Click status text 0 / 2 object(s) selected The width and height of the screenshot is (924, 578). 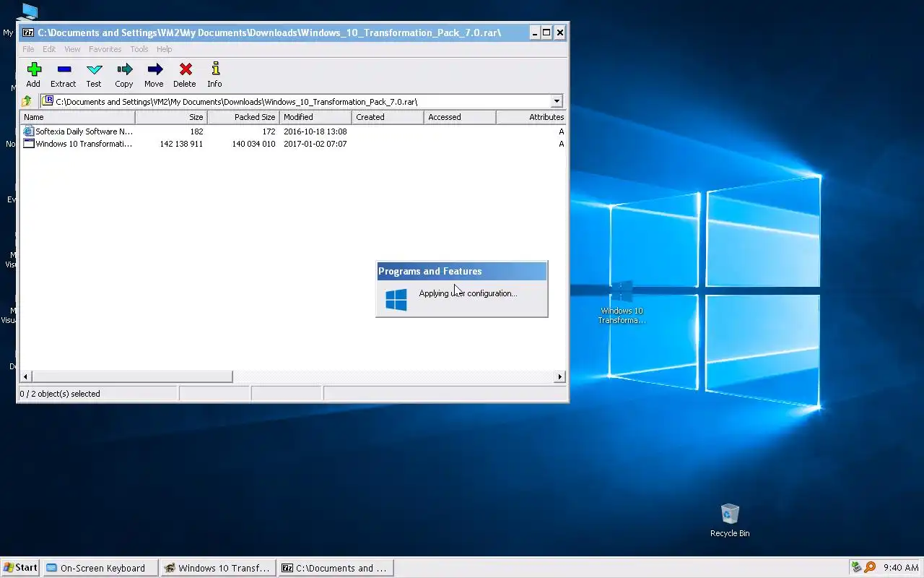pyautogui.click(x=60, y=394)
